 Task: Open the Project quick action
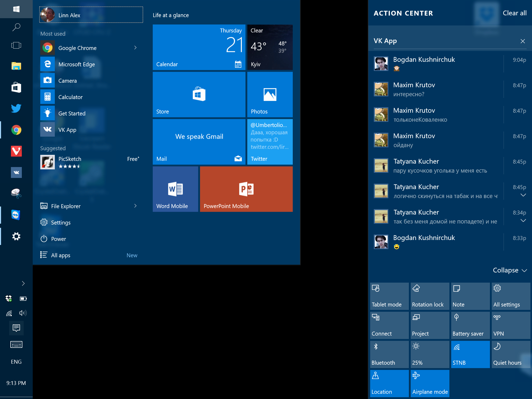pos(430,325)
